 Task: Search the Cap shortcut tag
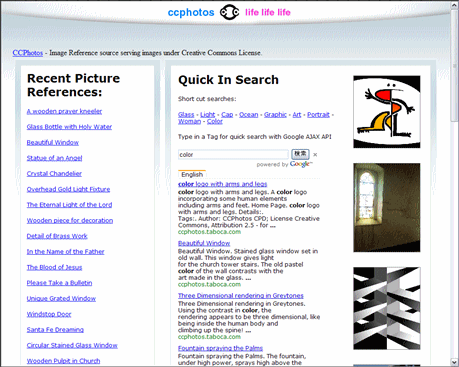227,115
